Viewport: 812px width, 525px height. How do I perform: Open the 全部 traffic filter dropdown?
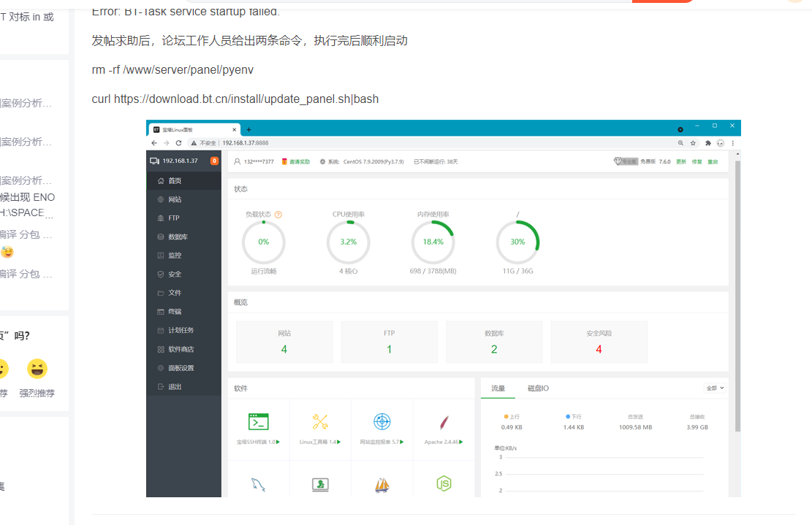(x=715, y=388)
